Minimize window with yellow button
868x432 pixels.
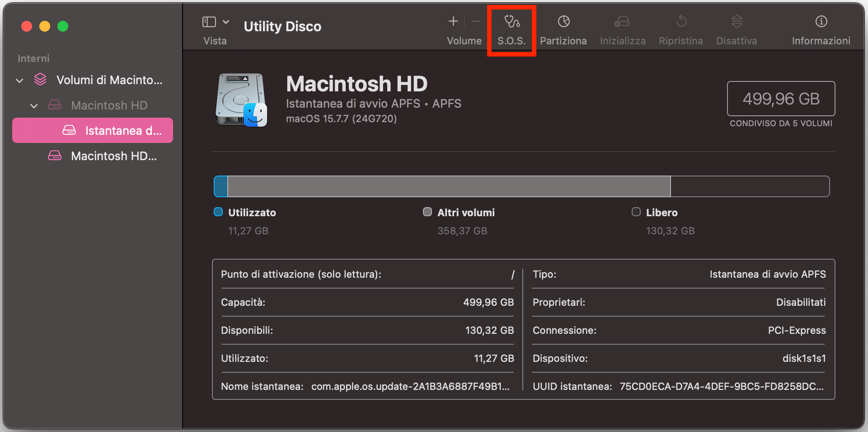45,26
